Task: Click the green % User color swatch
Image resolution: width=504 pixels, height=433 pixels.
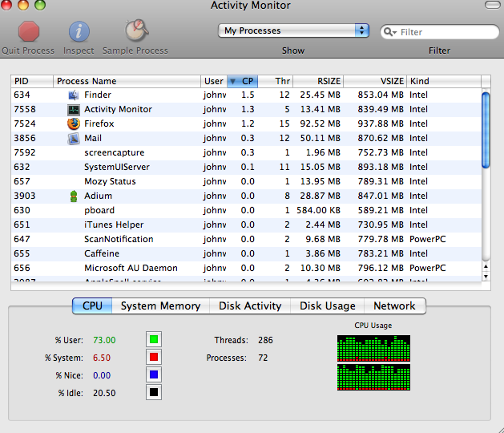Action: pos(154,339)
